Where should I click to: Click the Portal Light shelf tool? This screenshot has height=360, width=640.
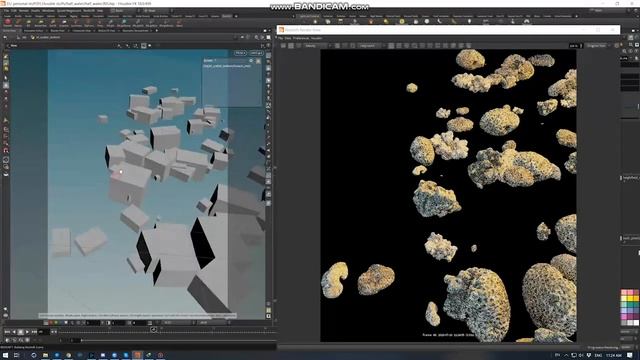coord(453,22)
